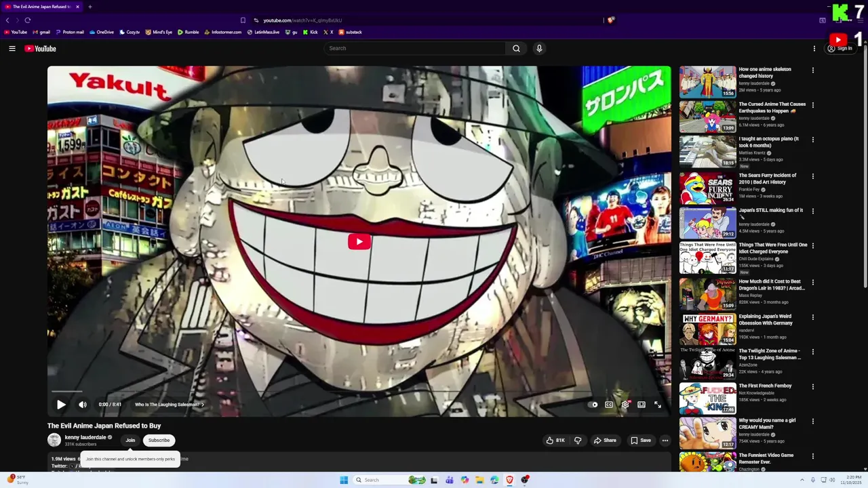Viewport: 868px width, 488px height.
Task: Open the YouTube bookmark in bookmarks bar
Action: [16, 32]
